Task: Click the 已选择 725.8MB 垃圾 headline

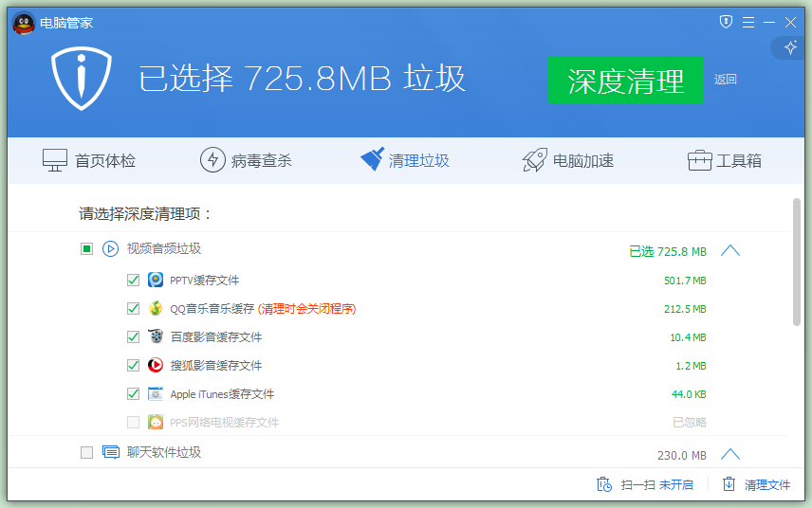Action: pyautogui.click(x=303, y=79)
